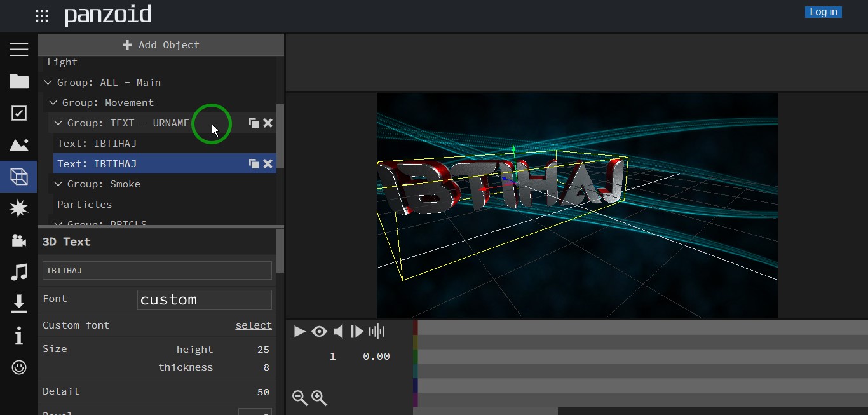Click the IBTIHAJ text input field

click(156, 270)
